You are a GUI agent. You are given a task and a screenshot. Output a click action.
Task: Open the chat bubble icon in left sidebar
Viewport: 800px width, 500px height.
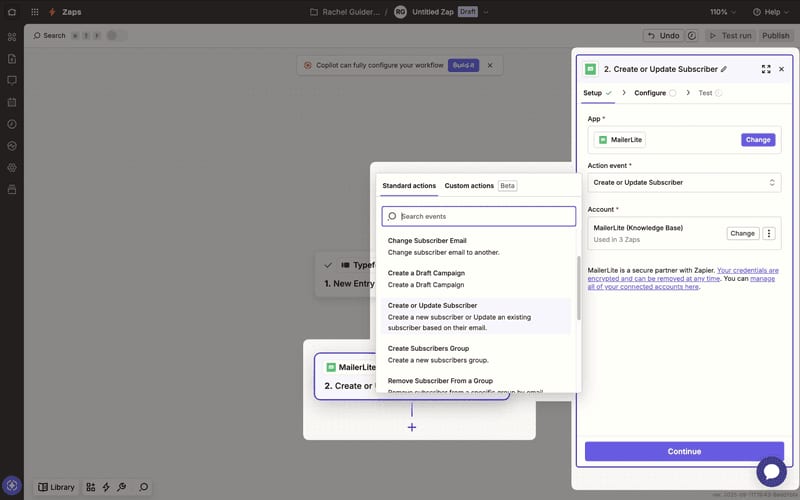(12, 81)
